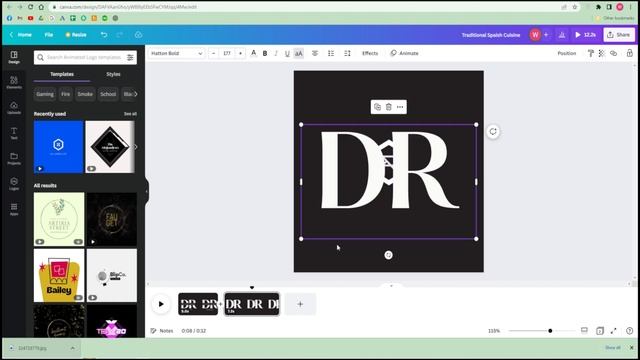Open the transparency control
The height and width of the screenshot is (360, 640).
coord(602,53)
